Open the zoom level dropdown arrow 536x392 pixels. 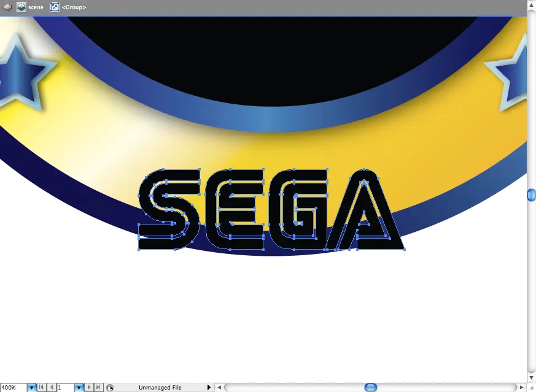pos(31,388)
